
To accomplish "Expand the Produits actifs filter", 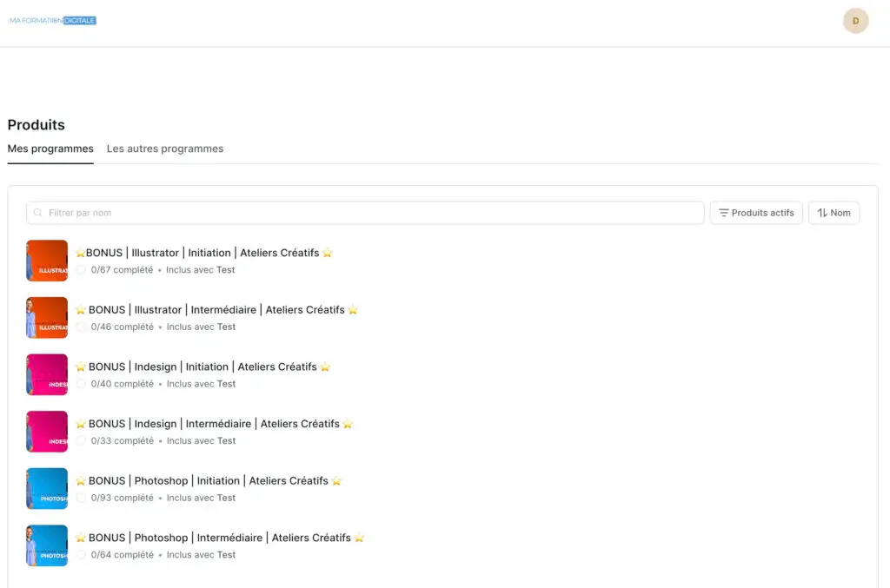I will coord(755,213).
